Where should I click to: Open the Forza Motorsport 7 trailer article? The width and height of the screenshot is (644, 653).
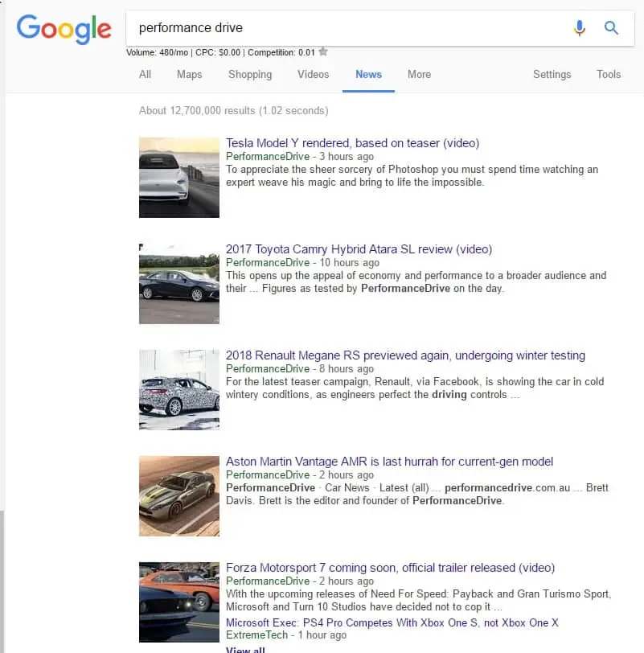pos(390,568)
